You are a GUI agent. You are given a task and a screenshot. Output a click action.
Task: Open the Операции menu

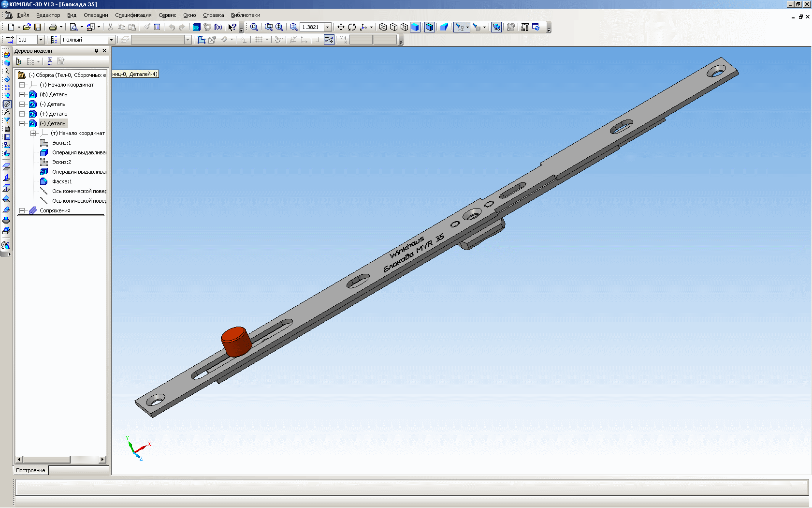[96, 15]
